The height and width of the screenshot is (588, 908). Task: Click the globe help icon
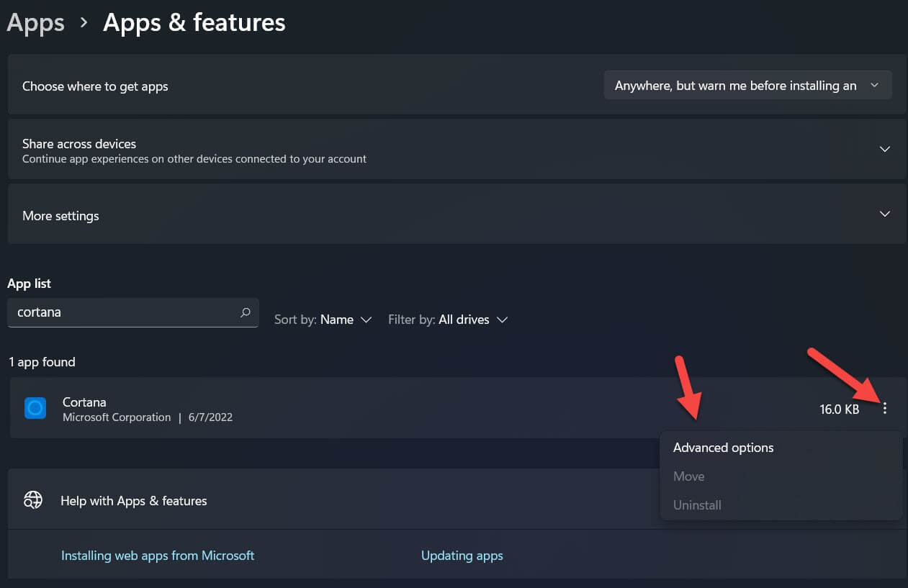coord(33,500)
